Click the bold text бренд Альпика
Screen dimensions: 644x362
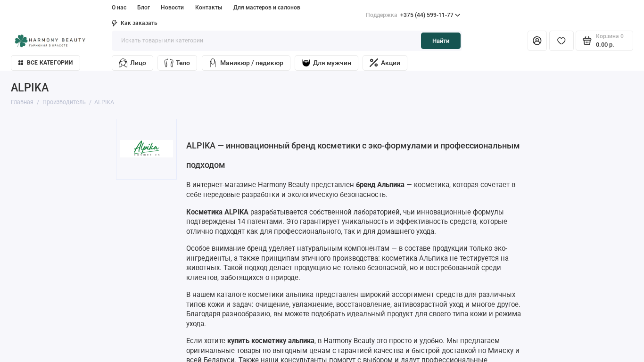(380, 185)
